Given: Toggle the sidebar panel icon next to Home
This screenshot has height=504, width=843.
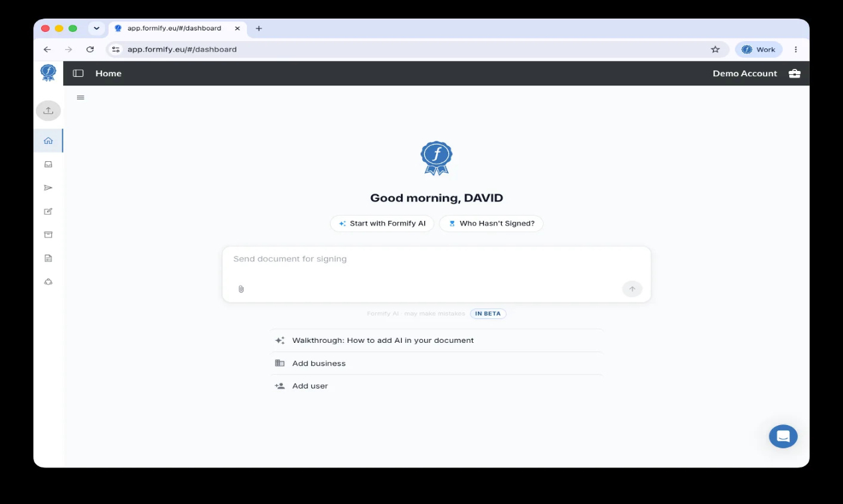Looking at the screenshot, I should tap(78, 74).
